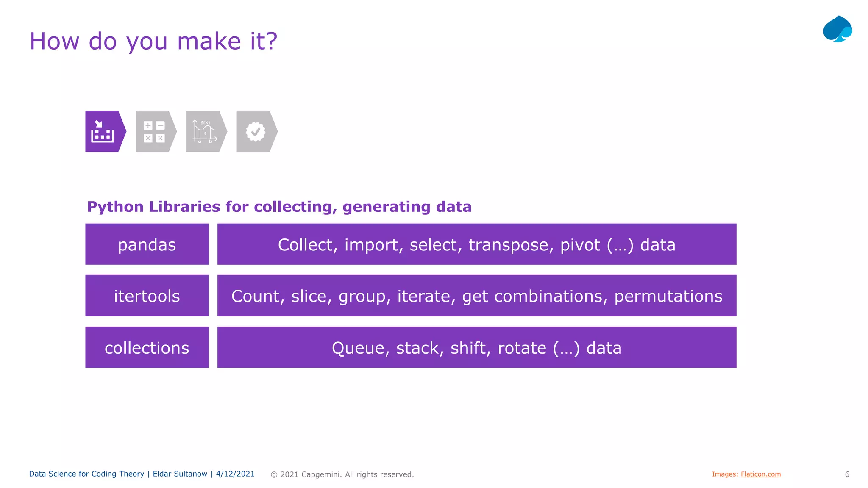Click the collections library box
The height and width of the screenshot is (488, 868).
(147, 347)
